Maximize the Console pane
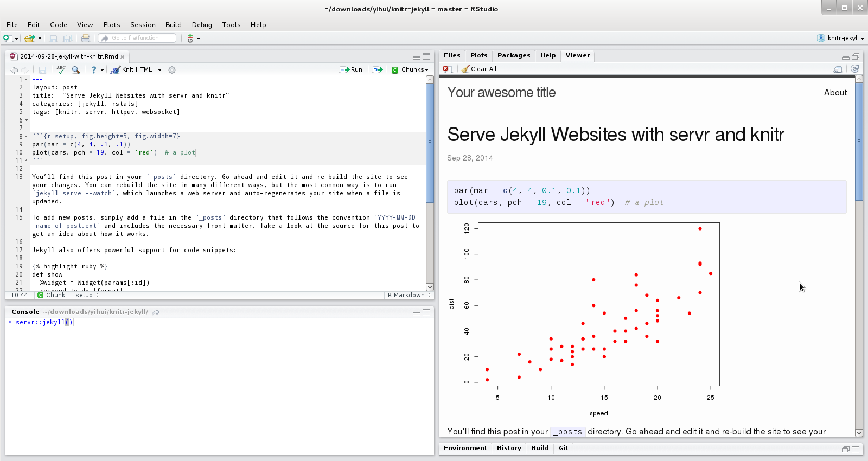 426,312
